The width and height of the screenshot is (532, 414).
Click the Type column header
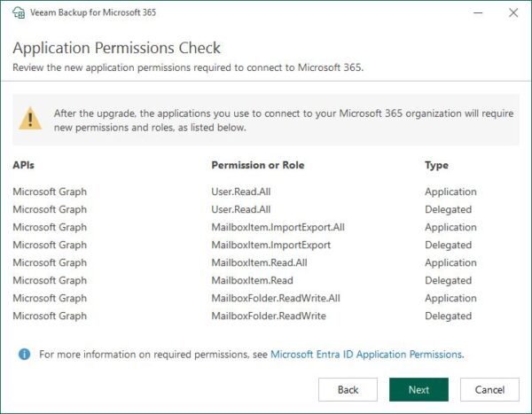(436, 165)
